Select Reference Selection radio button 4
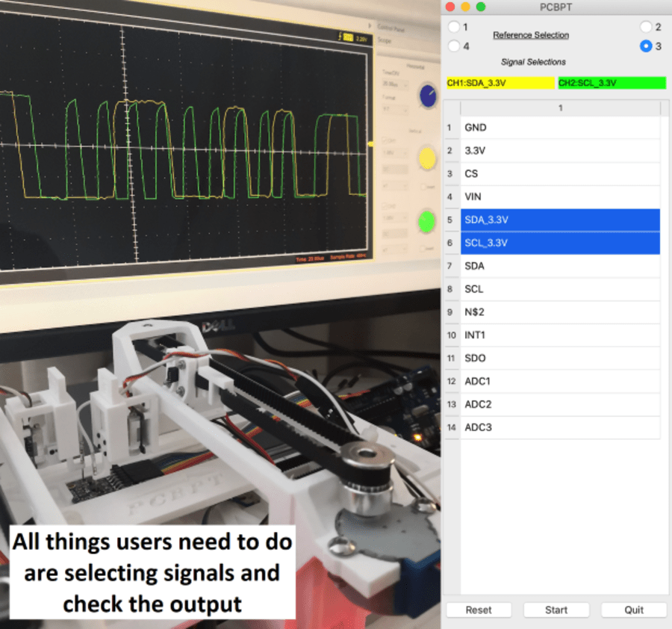 click(x=455, y=46)
